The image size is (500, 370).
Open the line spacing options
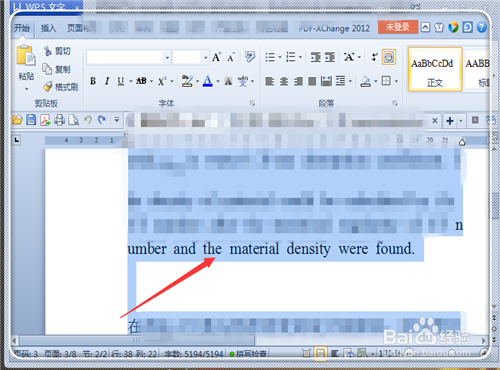[341, 81]
